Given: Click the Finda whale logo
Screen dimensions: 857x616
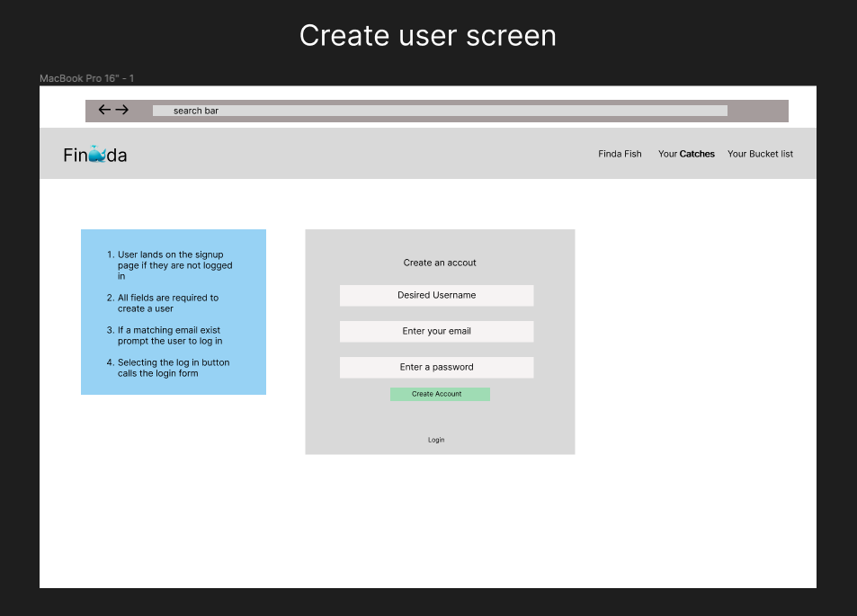Looking at the screenshot, I should 95,155.
